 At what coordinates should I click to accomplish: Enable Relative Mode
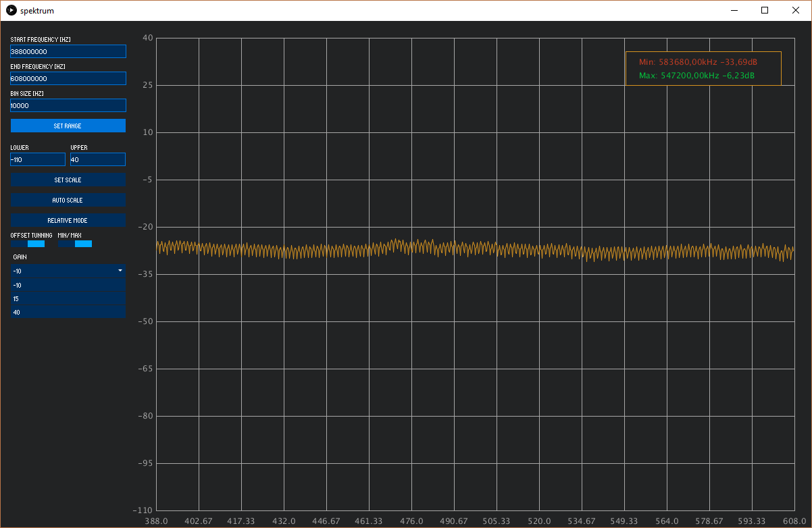coord(68,220)
